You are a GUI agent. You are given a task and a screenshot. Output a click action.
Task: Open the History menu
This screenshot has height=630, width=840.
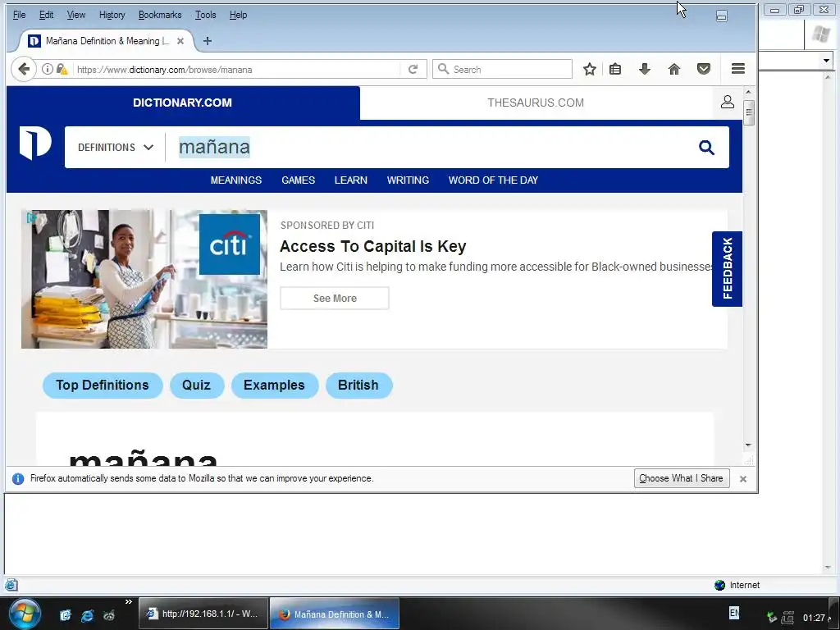click(112, 15)
